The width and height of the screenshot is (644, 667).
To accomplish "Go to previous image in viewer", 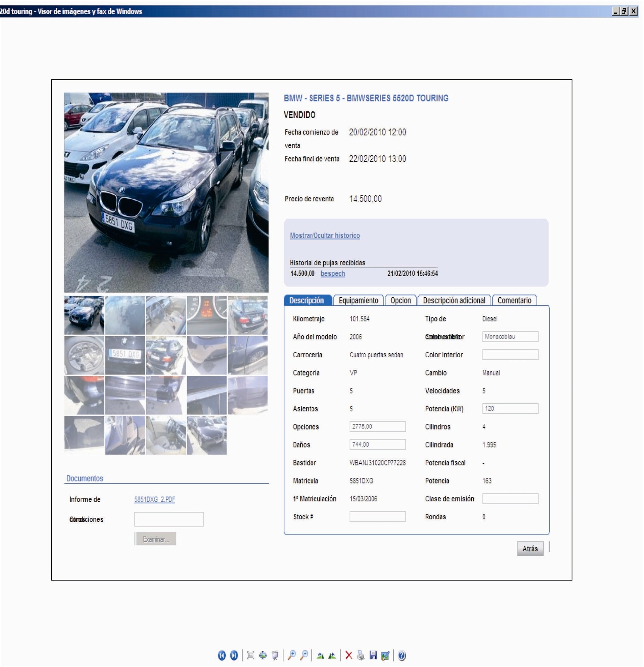I will [221, 655].
